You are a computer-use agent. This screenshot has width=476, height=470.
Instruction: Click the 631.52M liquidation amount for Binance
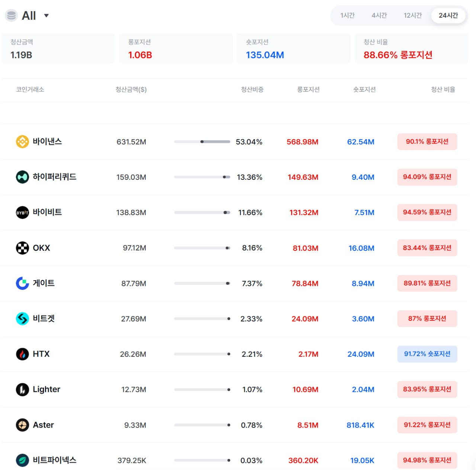coord(131,142)
